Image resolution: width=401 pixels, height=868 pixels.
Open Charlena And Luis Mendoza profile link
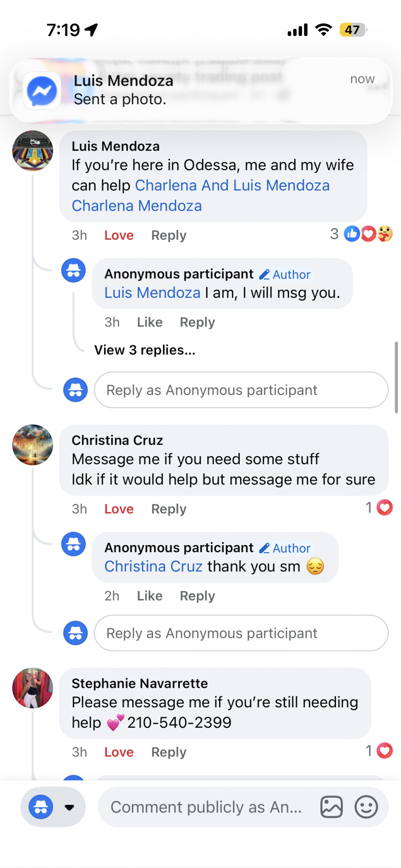[232, 186]
